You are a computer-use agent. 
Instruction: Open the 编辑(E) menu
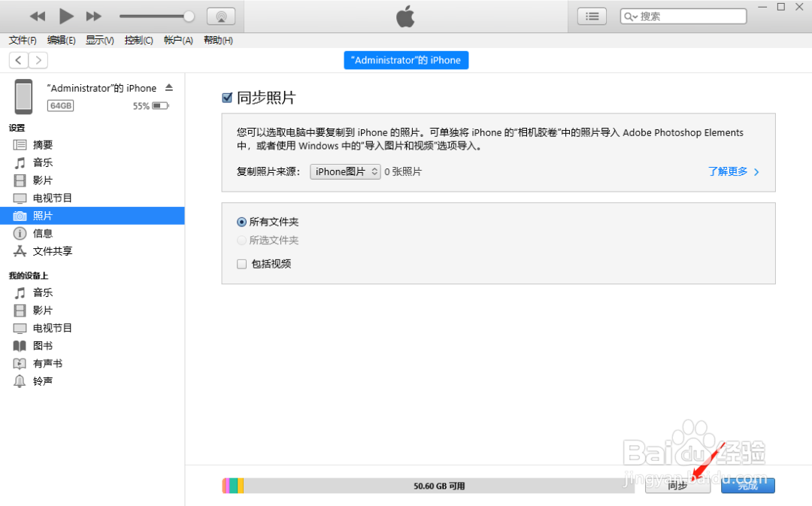(61, 41)
